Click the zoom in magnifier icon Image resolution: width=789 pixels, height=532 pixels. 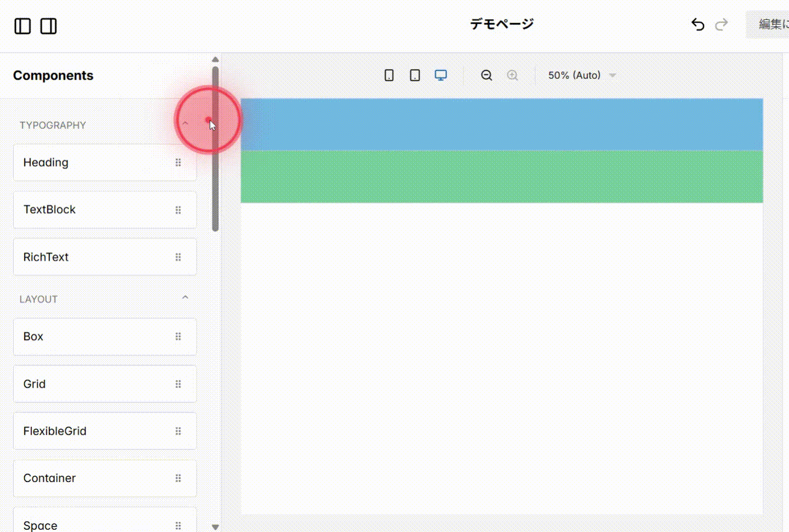513,75
